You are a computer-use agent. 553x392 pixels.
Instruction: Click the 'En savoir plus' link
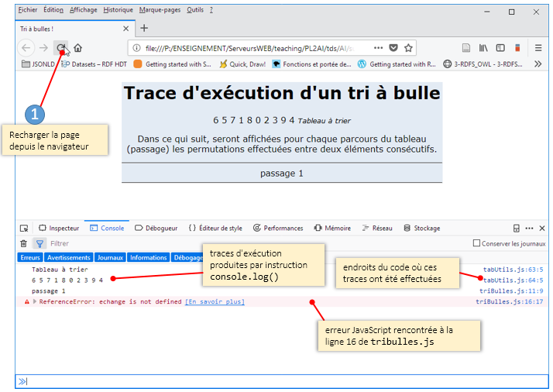tap(214, 302)
